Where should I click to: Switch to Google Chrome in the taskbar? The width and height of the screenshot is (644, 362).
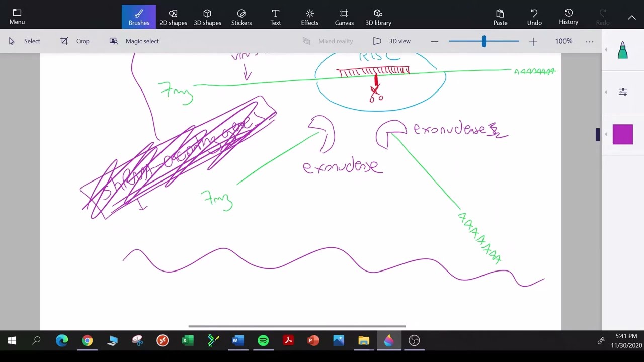click(87, 341)
